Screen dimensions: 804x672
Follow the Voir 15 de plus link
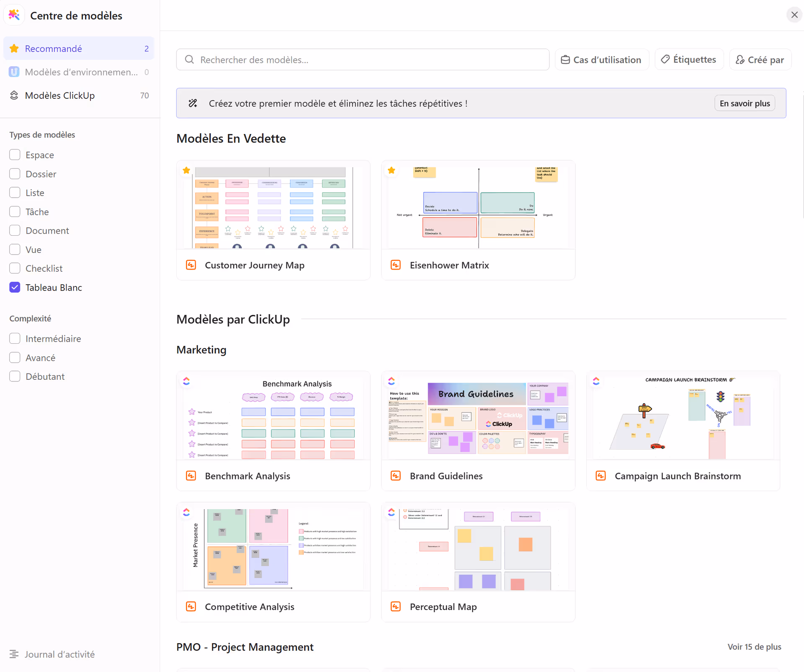[754, 647]
